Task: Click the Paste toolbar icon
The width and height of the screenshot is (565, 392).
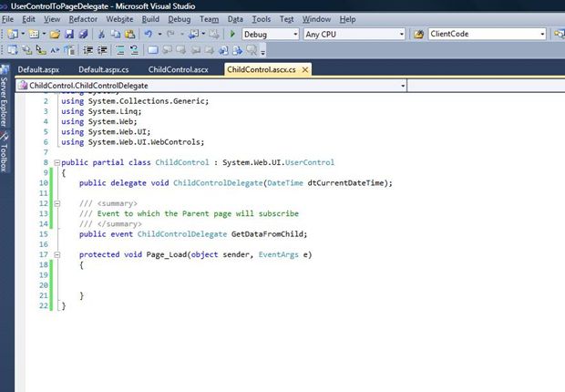Action: click(128, 34)
